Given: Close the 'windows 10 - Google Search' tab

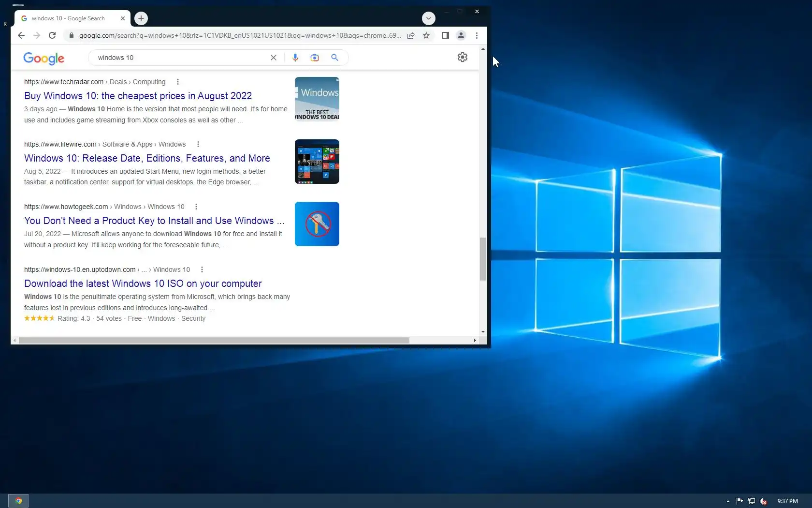Looking at the screenshot, I should [123, 18].
